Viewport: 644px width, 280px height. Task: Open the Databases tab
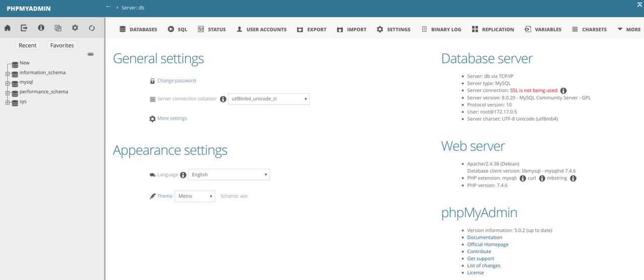tap(138, 29)
